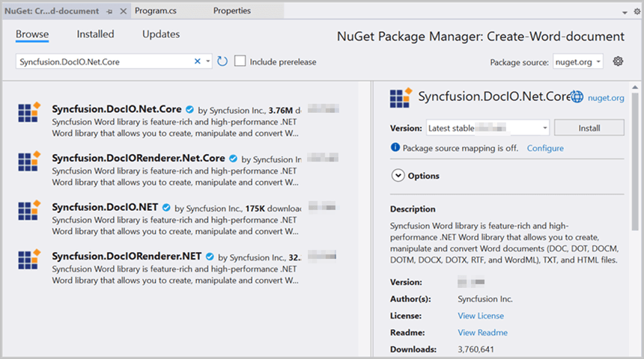This screenshot has height=359, width=644.
Task: Select Syncfusion.DocIO.Net.Core package title
Action: (x=117, y=109)
